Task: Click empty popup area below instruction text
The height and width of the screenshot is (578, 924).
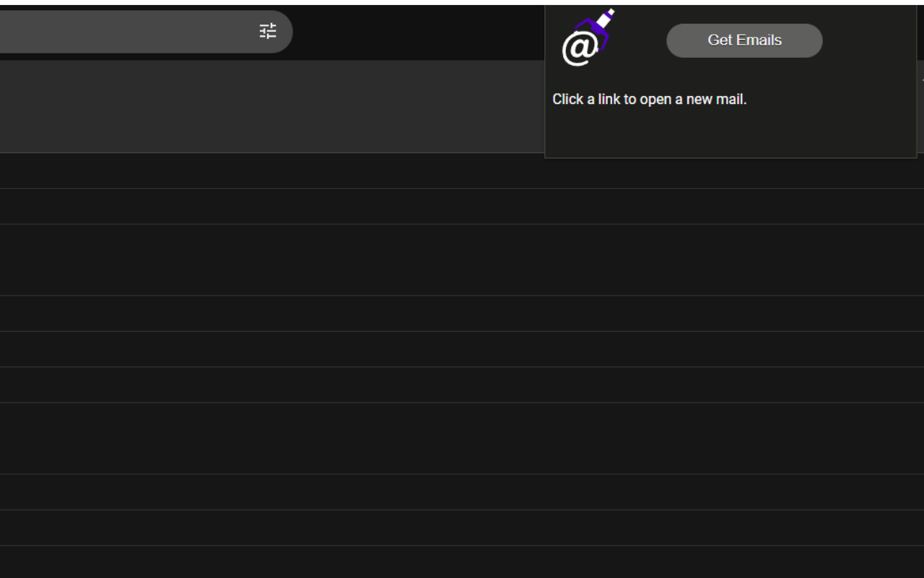Action: pos(729,134)
